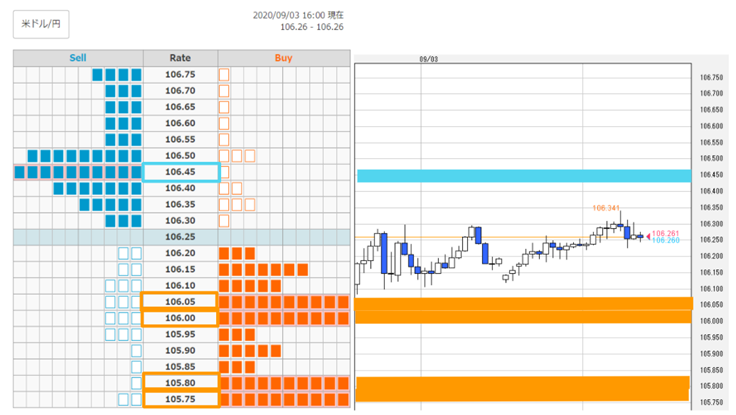This screenshot has width=736, height=415.
Task: Click the 106.30 rate cell
Action: point(180,221)
